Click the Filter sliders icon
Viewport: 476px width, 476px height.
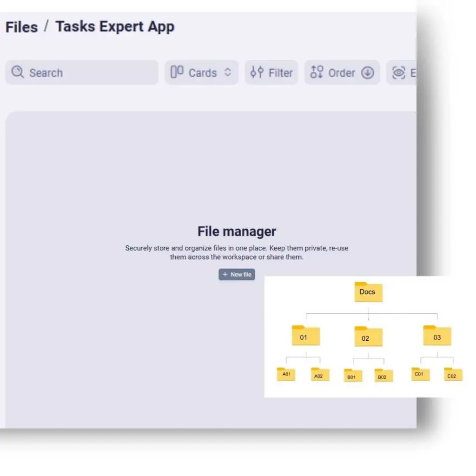point(257,73)
